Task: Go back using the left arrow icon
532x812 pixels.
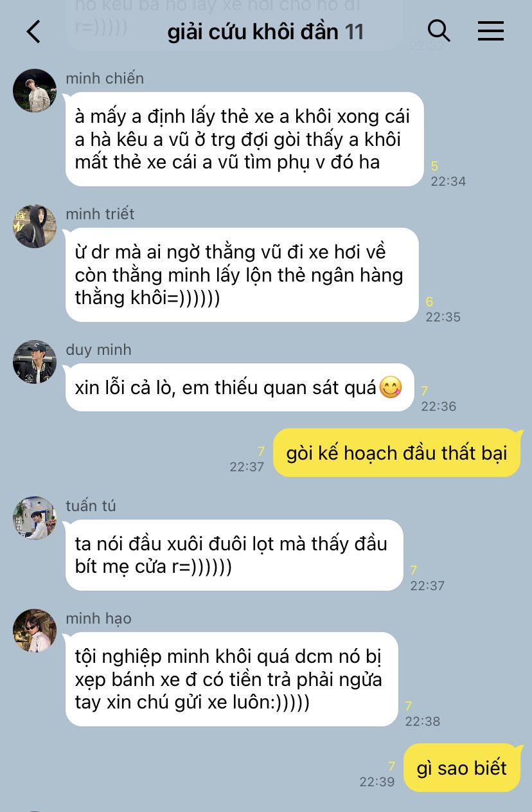Action: [x=33, y=31]
